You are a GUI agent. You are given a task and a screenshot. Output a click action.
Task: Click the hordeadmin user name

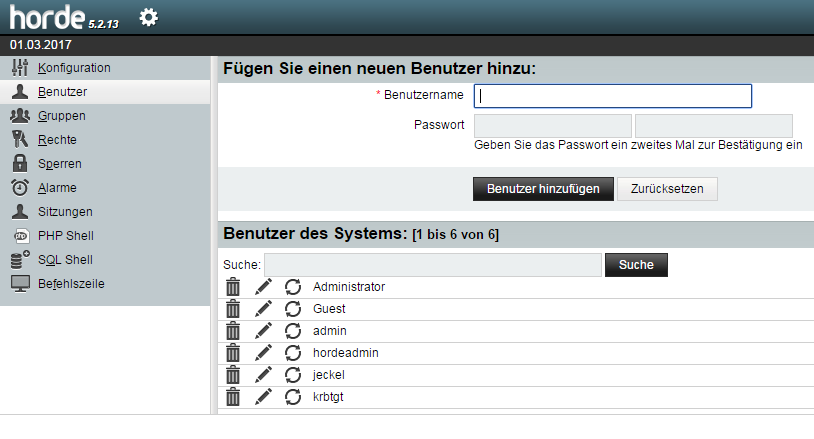[x=346, y=353]
